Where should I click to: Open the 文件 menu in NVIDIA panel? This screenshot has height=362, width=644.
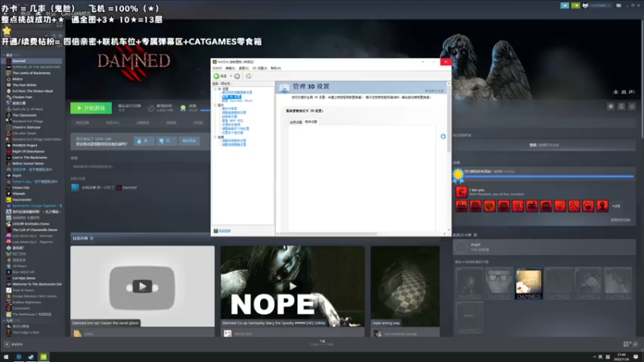[217, 68]
